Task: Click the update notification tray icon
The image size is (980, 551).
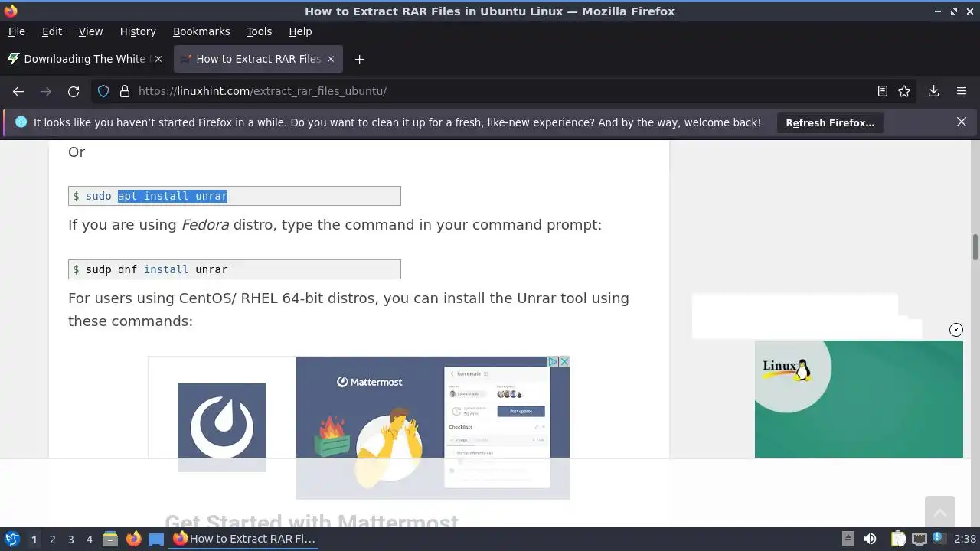Action: pos(938,539)
